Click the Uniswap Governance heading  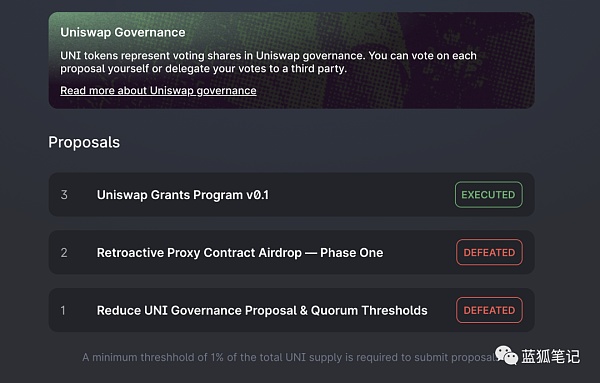point(122,33)
